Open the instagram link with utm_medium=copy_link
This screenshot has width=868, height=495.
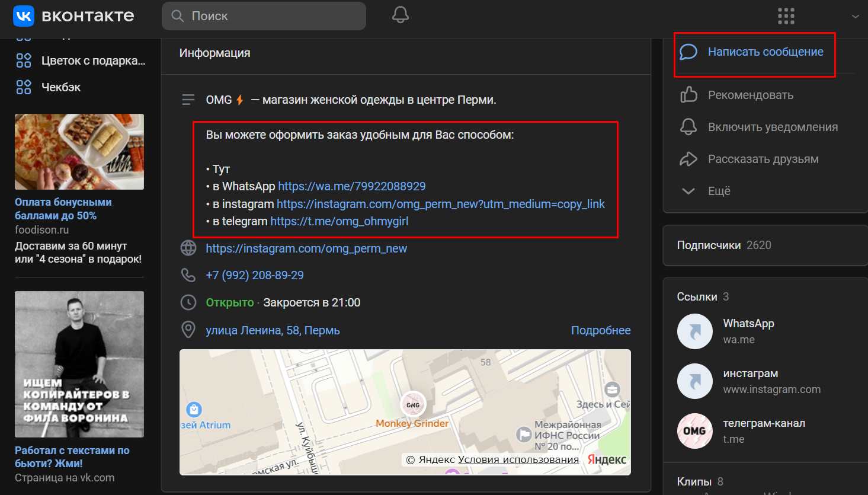click(x=441, y=204)
